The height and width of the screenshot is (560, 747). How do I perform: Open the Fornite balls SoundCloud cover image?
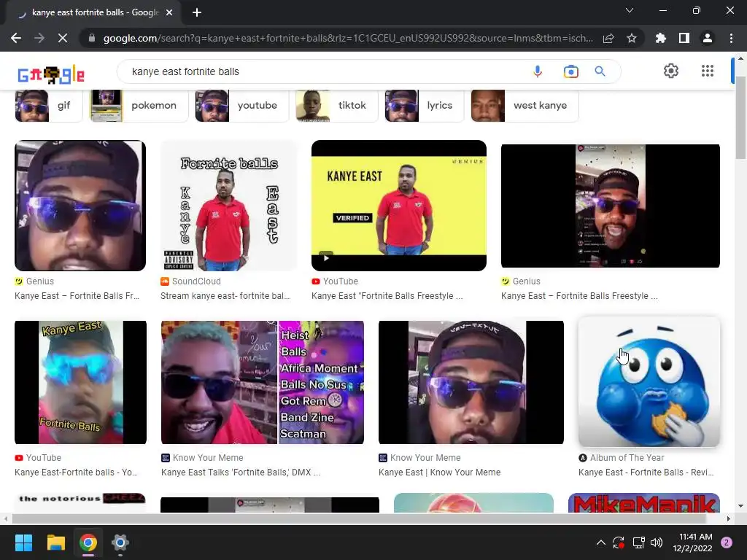tap(228, 205)
